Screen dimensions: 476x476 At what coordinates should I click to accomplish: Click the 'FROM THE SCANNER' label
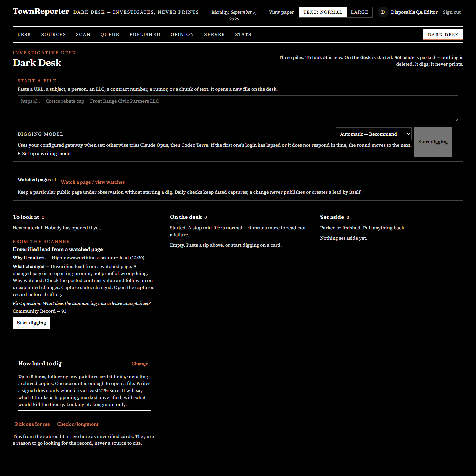pyautogui.click(x=41, y=241)
